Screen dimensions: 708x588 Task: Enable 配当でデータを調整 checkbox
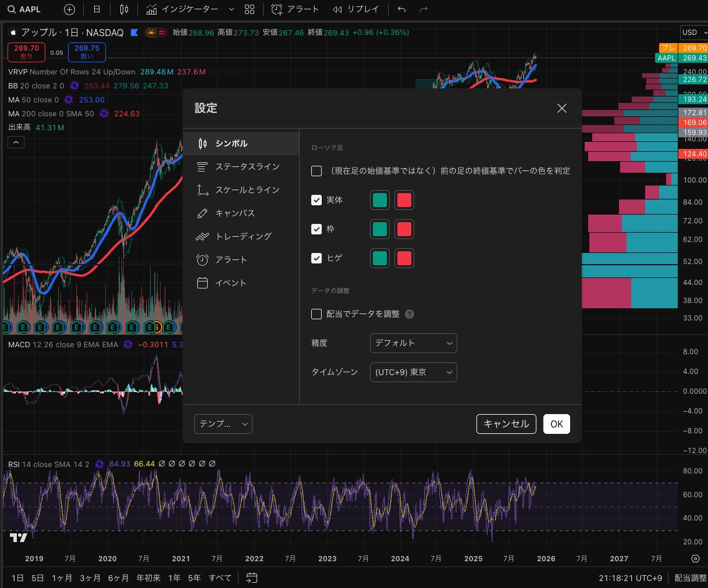pyautogui.click(x=316, y=314)
